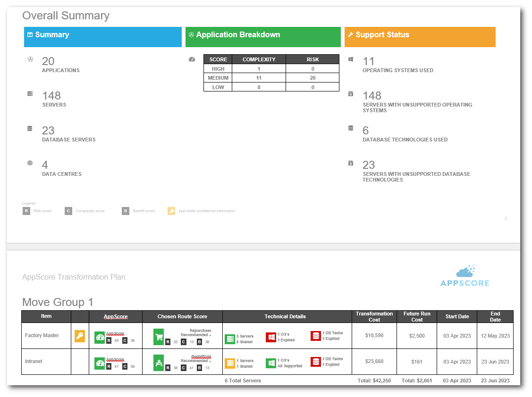This screenshot has height=397, width=532.
Task: Click the yellow key swatch in the legend
Action: pyautogui.click(x=171, y=211)
